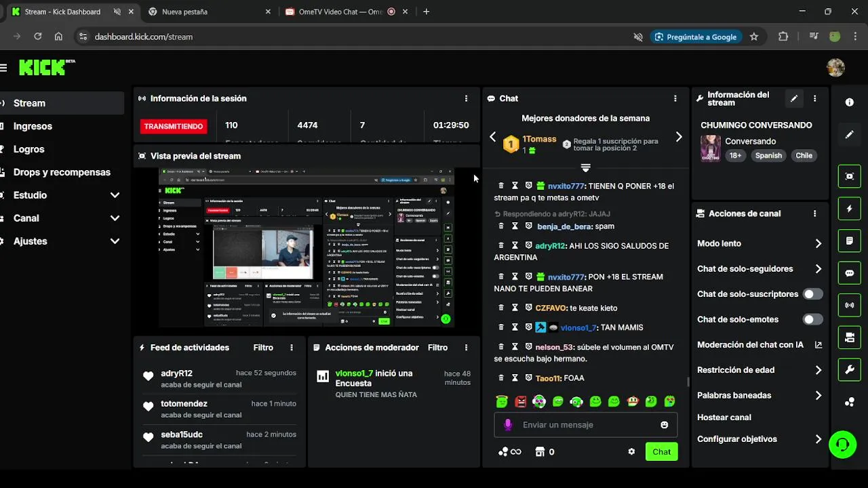Image resolution: width=868 pixels, height=488 pixels.
Task: Click Filtro in Feed de actividades
Action: (x=263, y=348)
